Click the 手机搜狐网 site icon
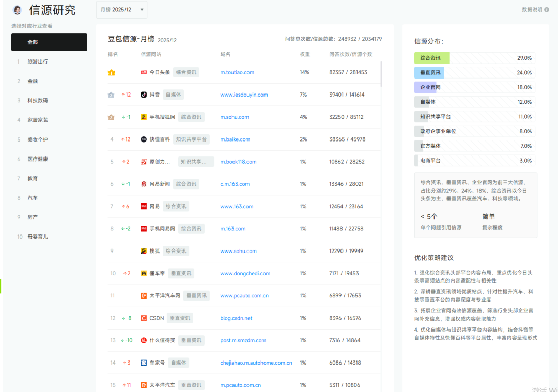 tap(144, 117)
